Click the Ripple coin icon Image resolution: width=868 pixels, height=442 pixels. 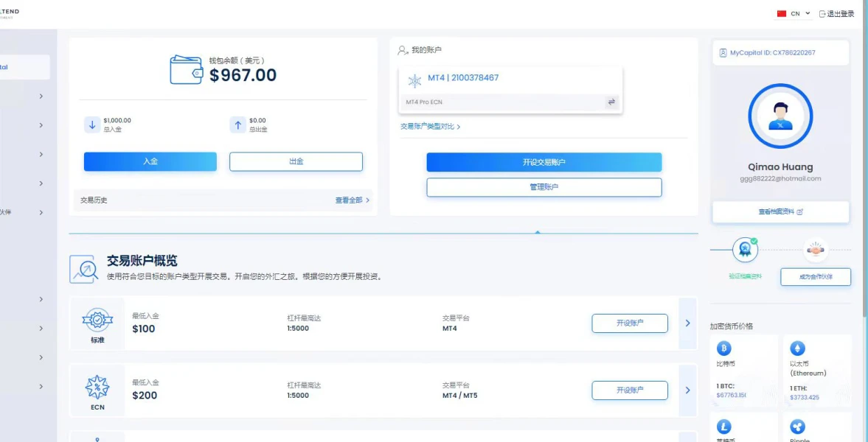coord(798,427)
